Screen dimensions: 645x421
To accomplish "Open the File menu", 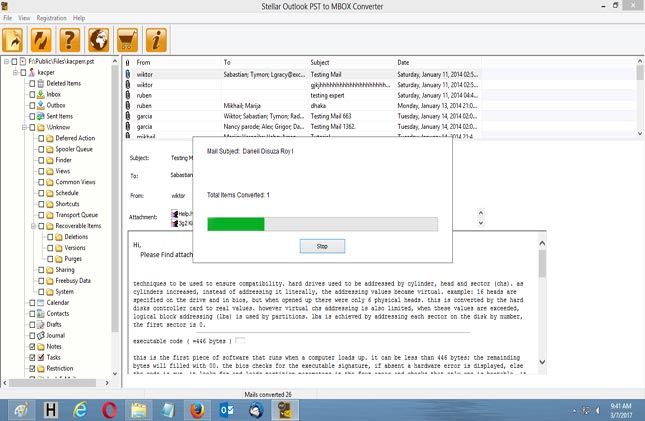I will pyautogui.click(x=7, y=18).
